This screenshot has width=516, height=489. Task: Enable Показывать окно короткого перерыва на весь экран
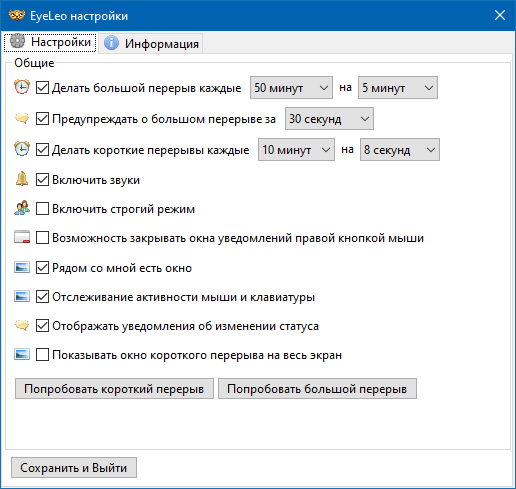(42, 355)
